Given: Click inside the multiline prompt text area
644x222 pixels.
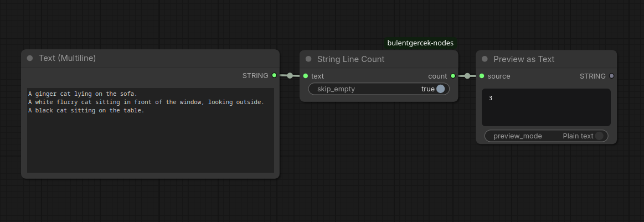Looking at the screenshot, I should (x=150, y=130).
